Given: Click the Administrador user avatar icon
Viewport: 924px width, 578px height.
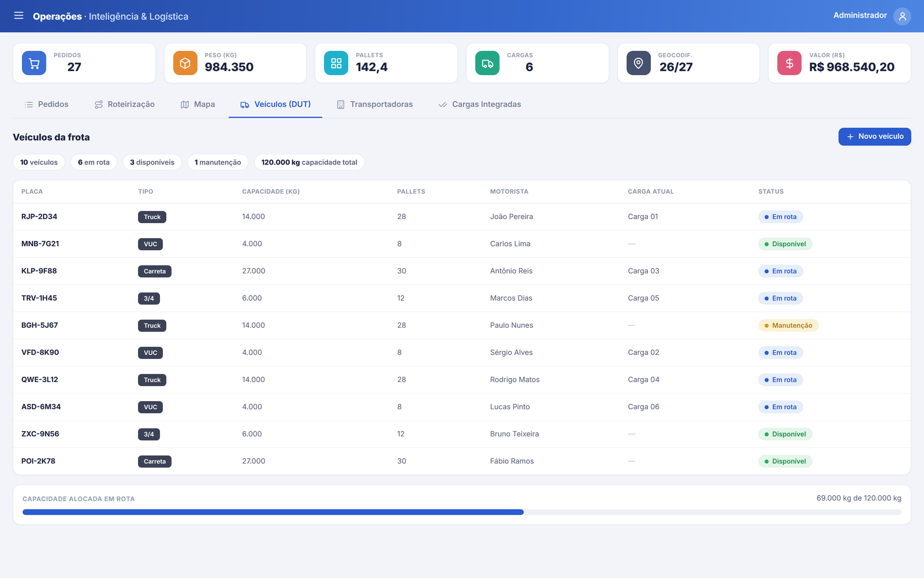Looking at the screenshot, I should (x=902, y=16).
